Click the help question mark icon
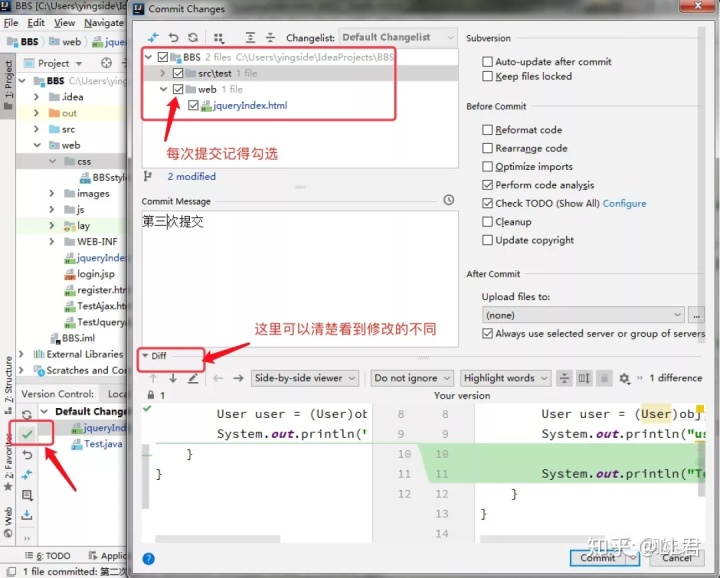This screenshot has width=720, height=578. [148, 559]
